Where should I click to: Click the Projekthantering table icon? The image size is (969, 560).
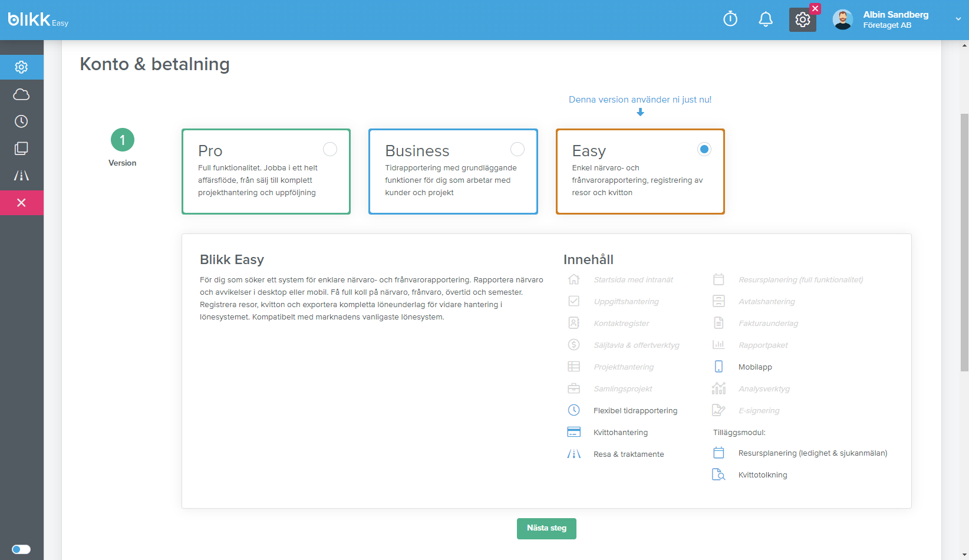574,367
